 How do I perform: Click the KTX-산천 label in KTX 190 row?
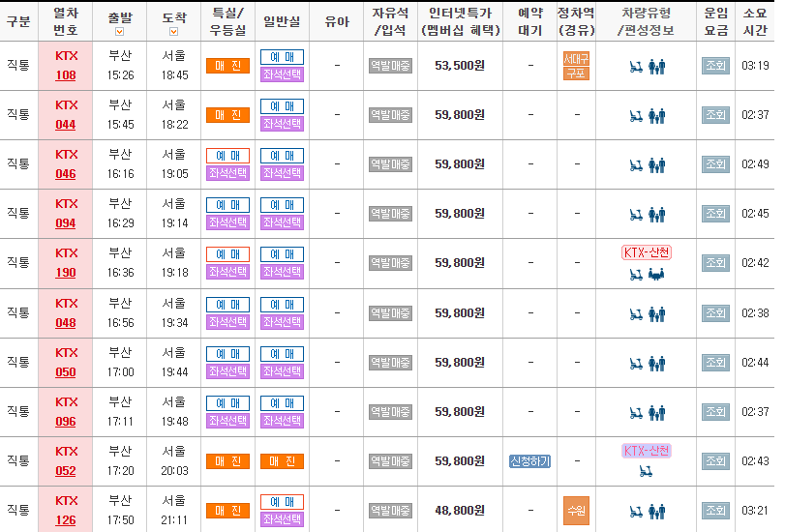[x=647, y=252]
